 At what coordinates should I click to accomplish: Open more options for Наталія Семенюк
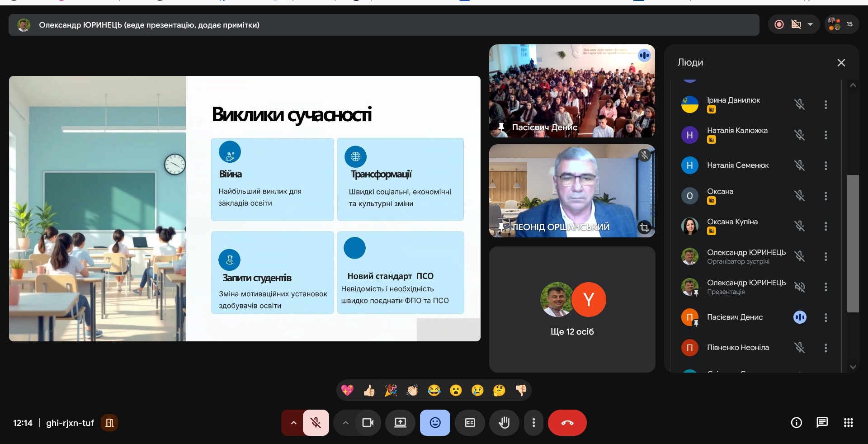[826, 165]
